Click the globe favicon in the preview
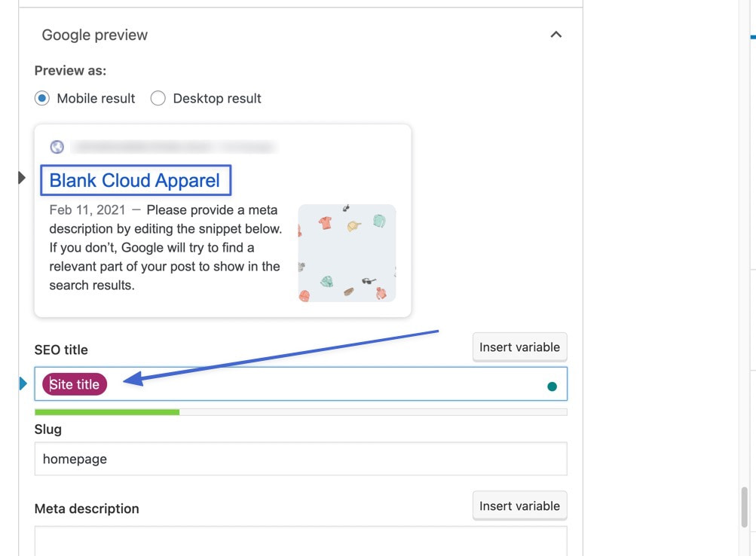 coord(57,147)
